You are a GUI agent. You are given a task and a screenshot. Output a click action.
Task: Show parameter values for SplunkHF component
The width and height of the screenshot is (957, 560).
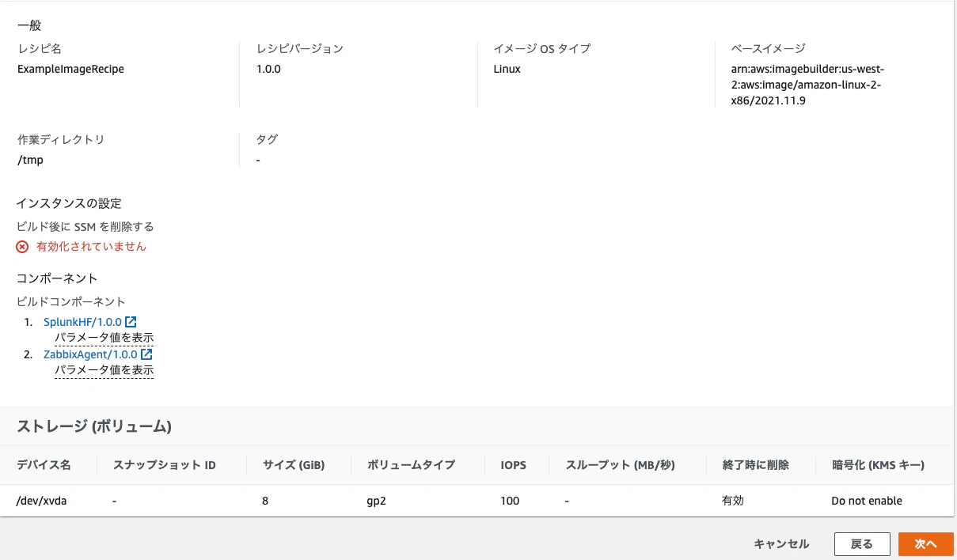click(x=104, y=338)
